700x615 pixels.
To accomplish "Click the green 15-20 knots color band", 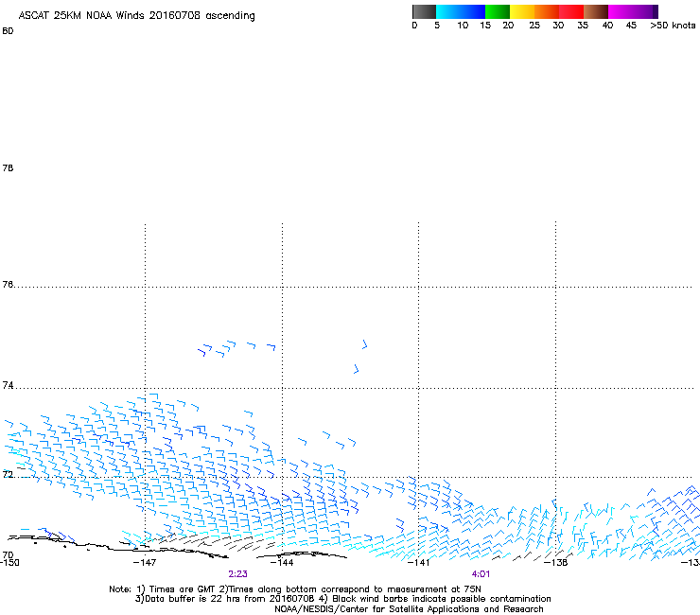I will click(498, 11).
